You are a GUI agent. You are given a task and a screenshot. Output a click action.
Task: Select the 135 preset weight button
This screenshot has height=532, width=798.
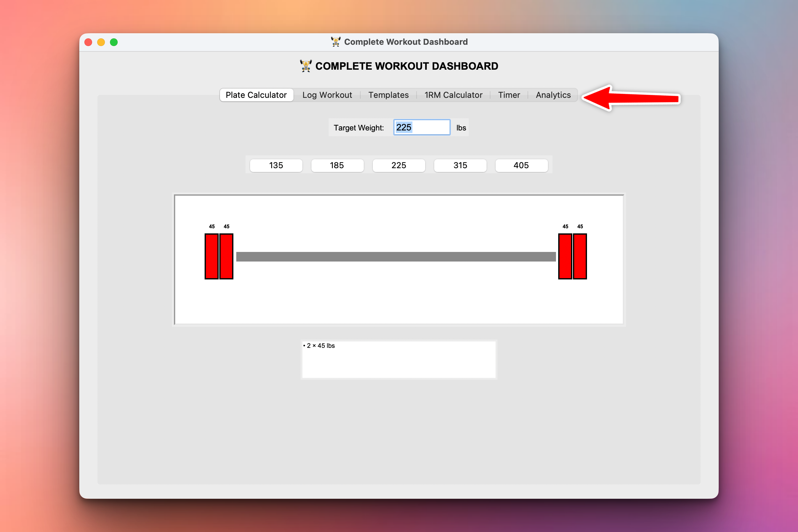point(276,166)
